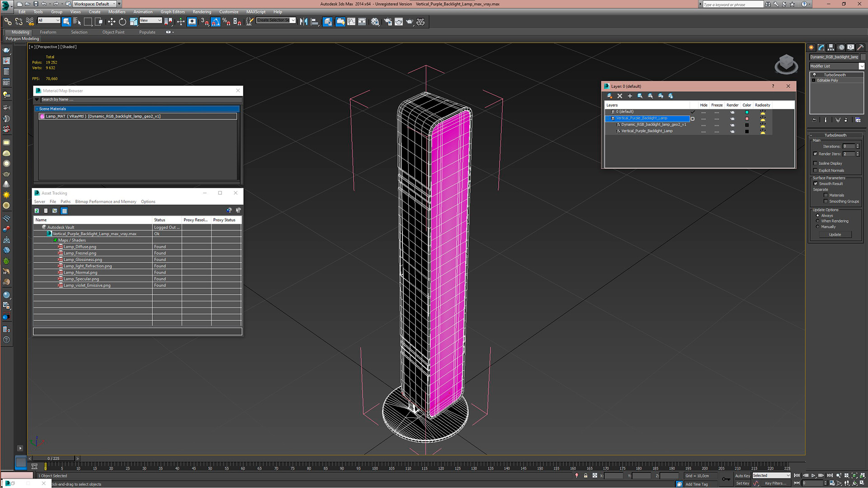868x488 pixels.
Task: Click Set Key button
Action: point(742,483)
